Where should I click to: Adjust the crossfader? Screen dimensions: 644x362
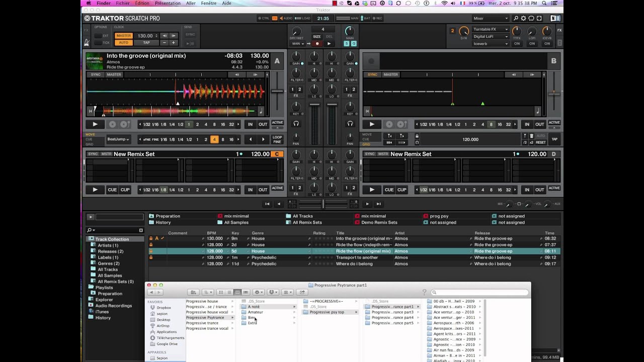[323, 204]
